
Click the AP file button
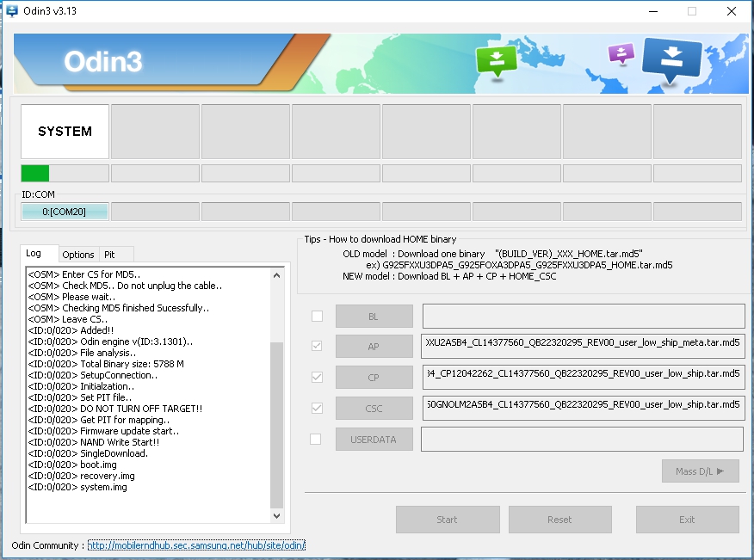374,347
